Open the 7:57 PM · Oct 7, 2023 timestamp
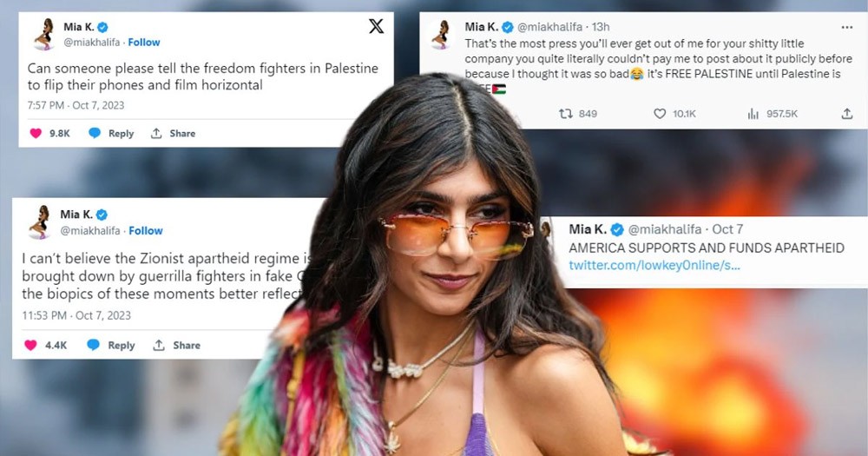The width and height of the screenshot is (868, 456). point(76,105)
